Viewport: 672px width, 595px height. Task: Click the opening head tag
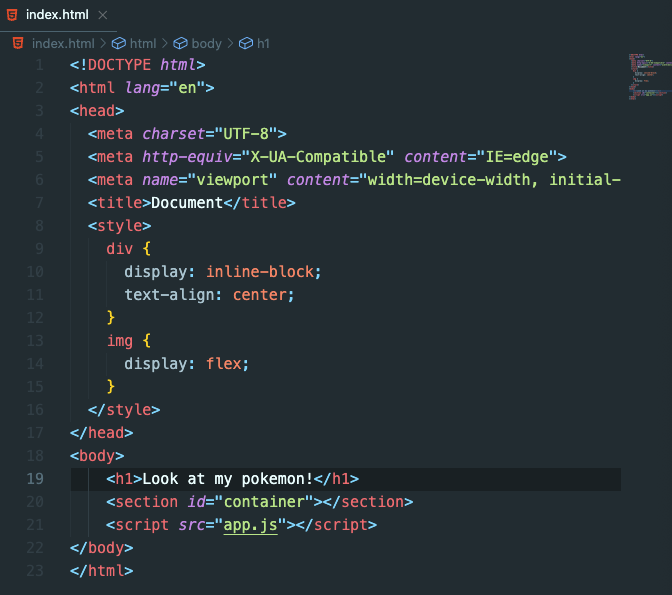coord(97,111)
